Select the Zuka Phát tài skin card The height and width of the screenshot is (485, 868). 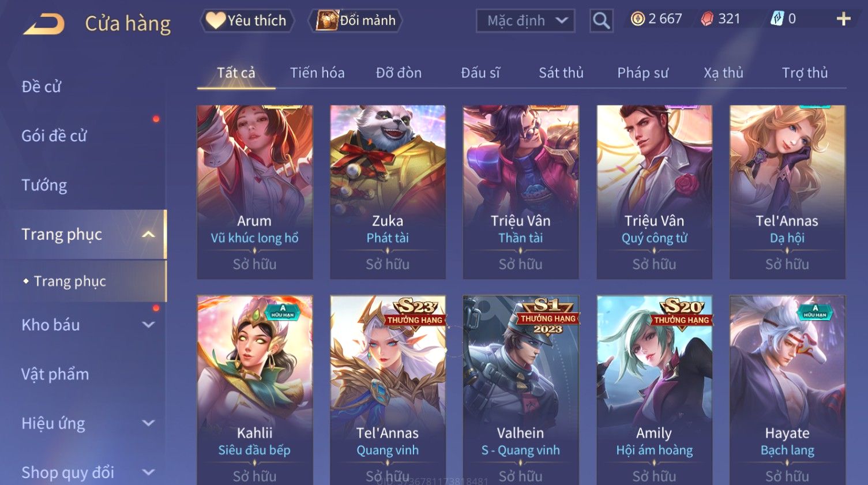[388, 192]
